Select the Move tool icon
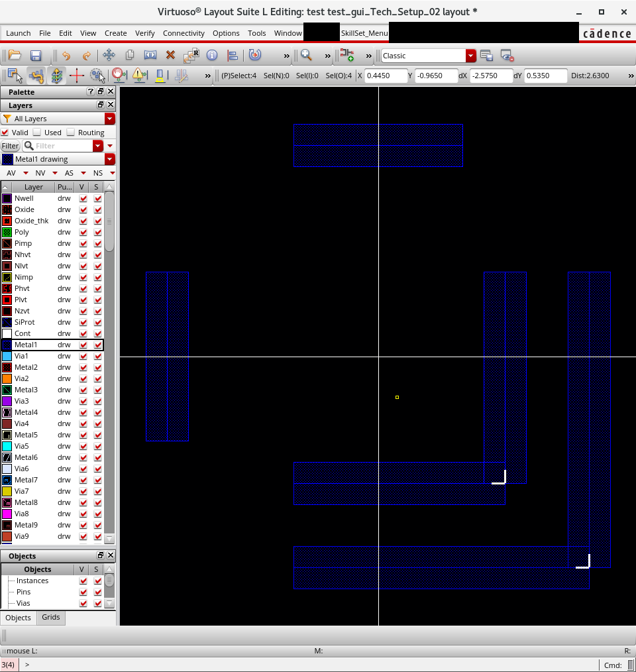 pos(109,56)
